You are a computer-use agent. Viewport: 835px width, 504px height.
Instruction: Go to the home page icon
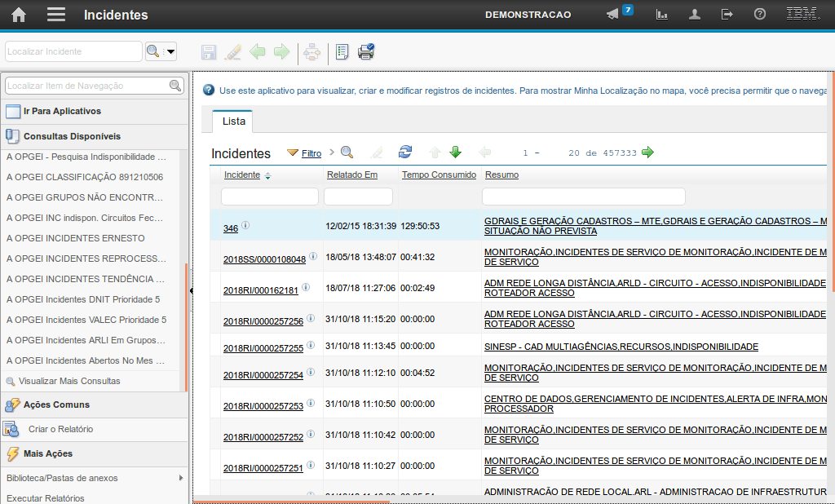pos(19,15)
